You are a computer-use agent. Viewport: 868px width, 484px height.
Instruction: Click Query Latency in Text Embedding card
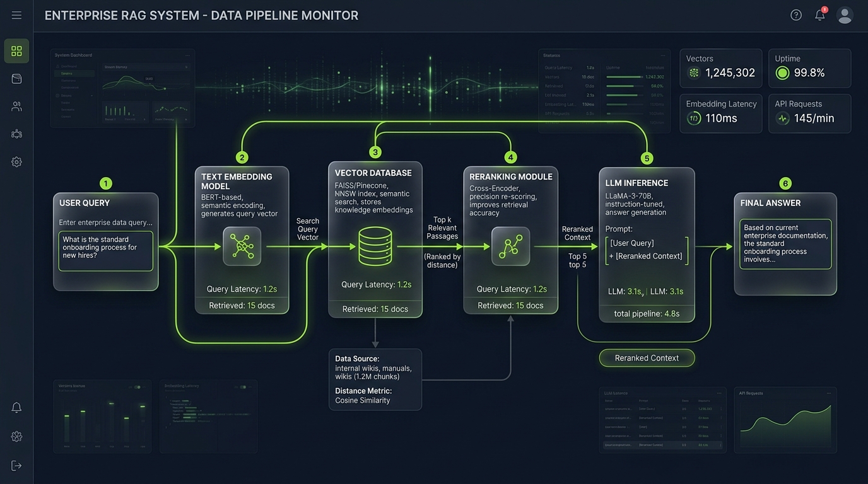point(242,289)
